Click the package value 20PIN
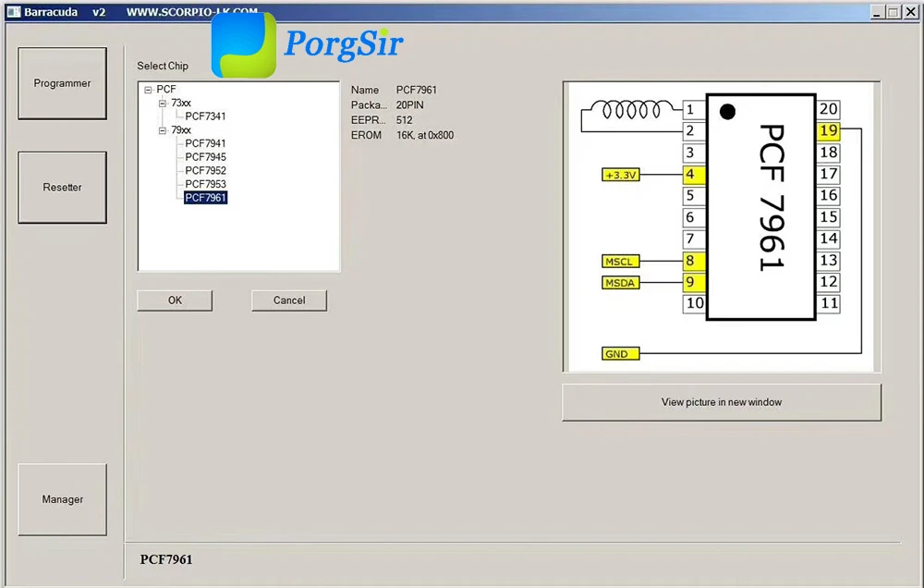 [409, 105]
